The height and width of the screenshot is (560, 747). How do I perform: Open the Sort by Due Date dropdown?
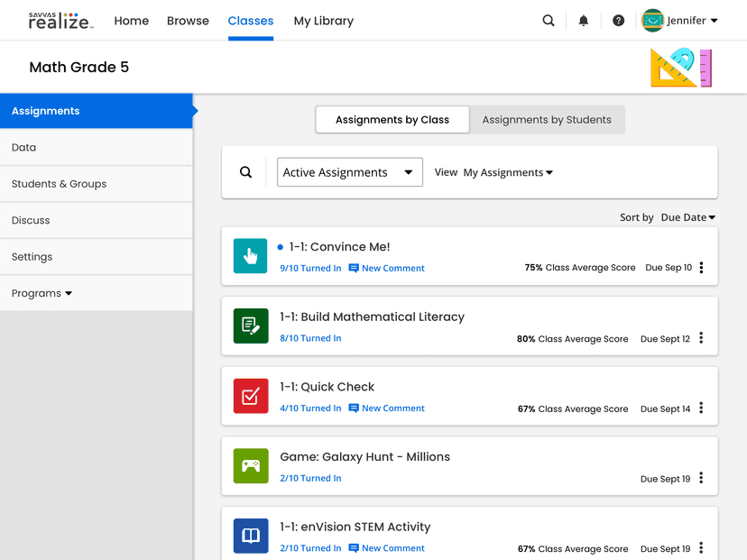coord(687,217)
